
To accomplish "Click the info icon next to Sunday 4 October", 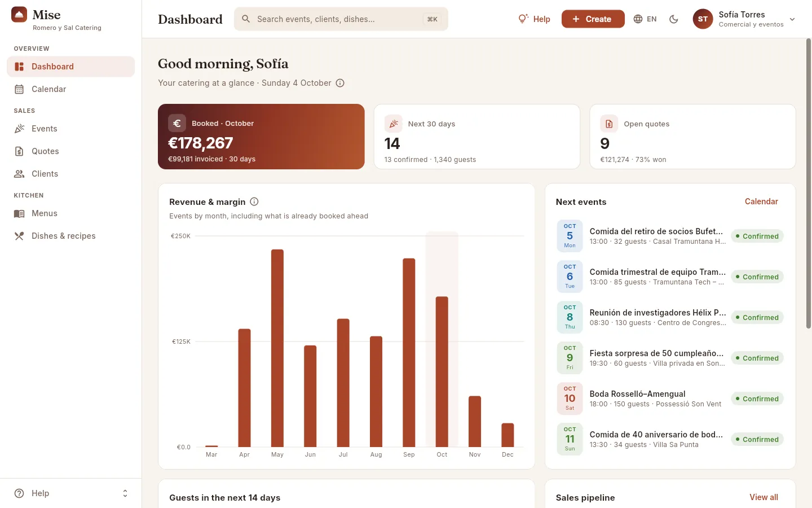I will (x=340, y=83).
